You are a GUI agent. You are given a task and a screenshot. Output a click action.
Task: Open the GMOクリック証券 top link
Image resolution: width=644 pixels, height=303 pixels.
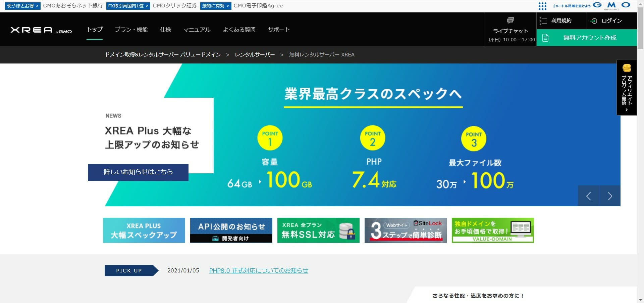click(x=175, y=6)
